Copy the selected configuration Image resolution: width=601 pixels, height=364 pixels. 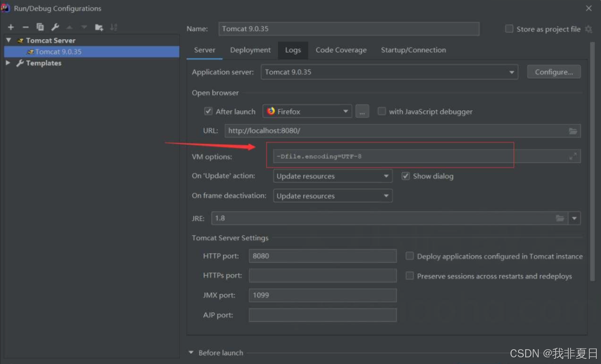pos(40,27)
